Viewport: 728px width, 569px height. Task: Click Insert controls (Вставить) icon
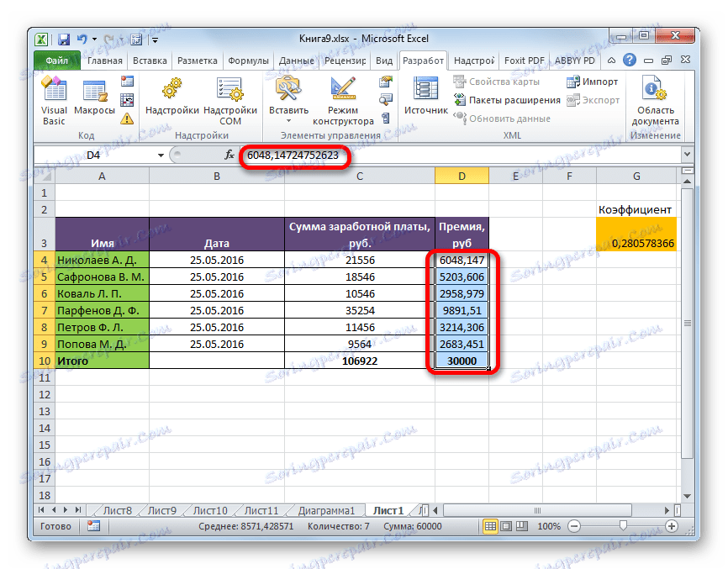[288, 89]
